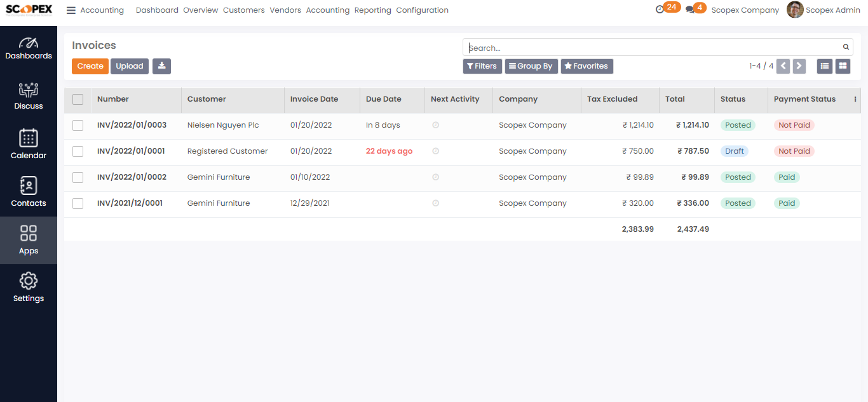Viewport: 868px width, 402px height.
Task: Click the search magnifier icon
Action: [846, 47]
